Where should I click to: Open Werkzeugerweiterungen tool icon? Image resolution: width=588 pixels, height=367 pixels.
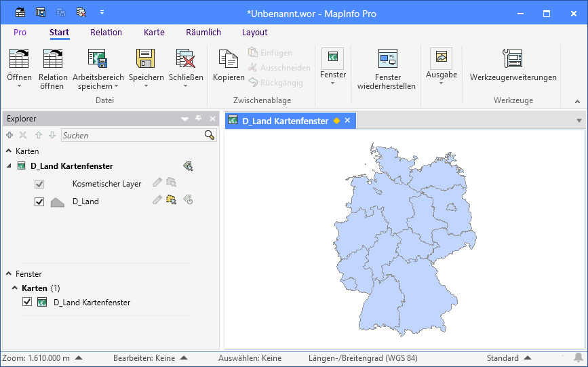click(513, 58)
